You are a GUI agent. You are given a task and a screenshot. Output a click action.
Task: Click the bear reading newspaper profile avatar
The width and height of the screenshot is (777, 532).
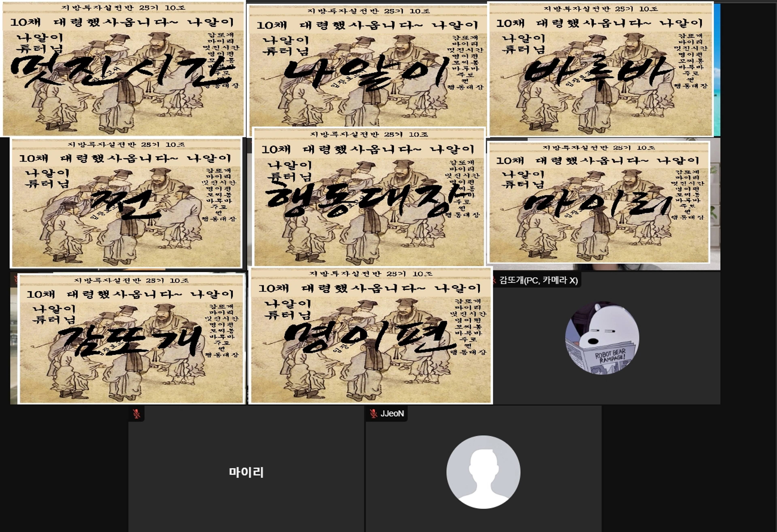coord(602,338)
